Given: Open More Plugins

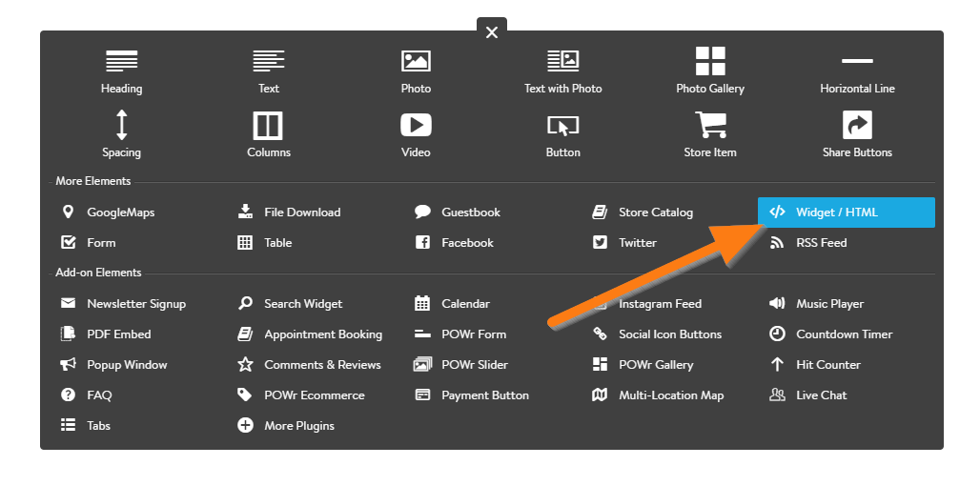Looking at the screenshot, I should 298,426.
